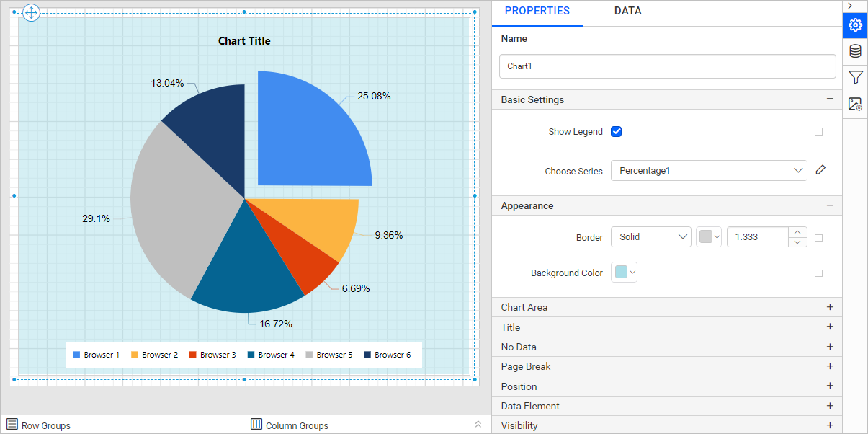Viewport: 868px width, 434px height.
Task: Click the Row Groups label
Action: (46, 425)
